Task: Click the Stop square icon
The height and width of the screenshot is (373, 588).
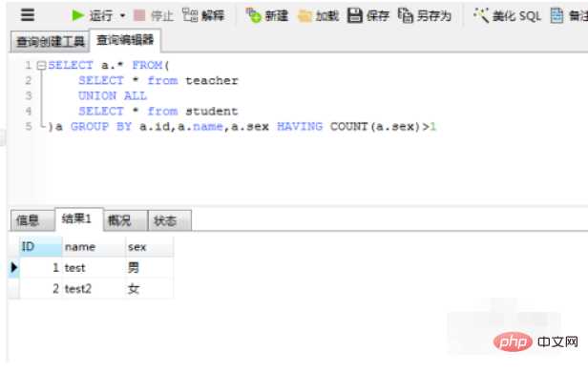Action: (x=139, y=15)
